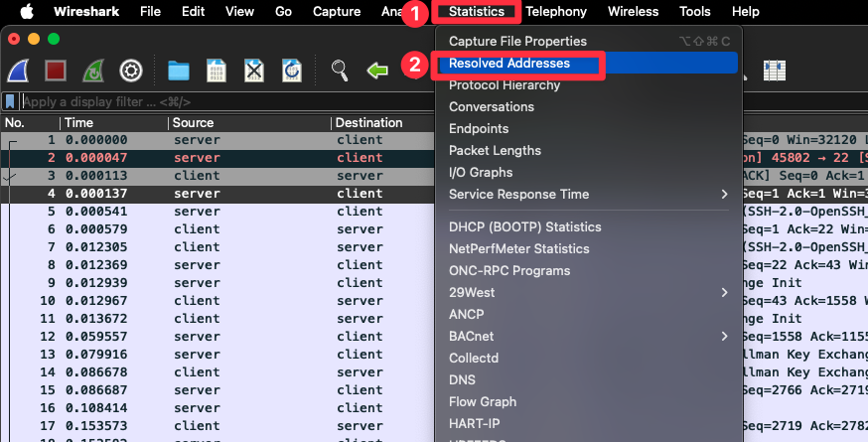Open Conversations statistics
The image size is (868, 442).
(589, 107)
